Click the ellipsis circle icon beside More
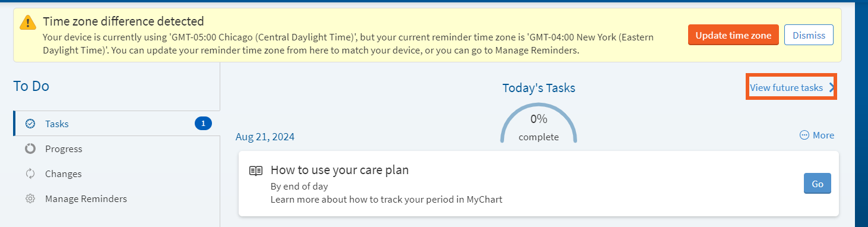868x227 pixels. coord(804,135)
